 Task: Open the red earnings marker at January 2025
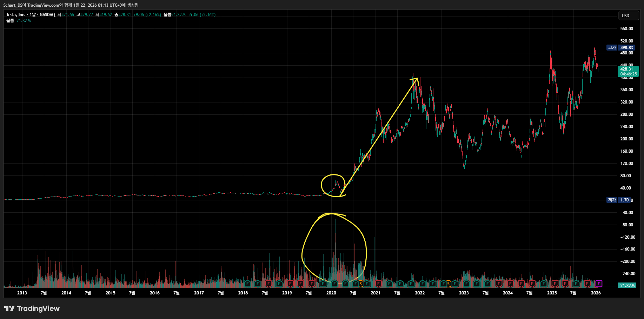coord(555,284)
